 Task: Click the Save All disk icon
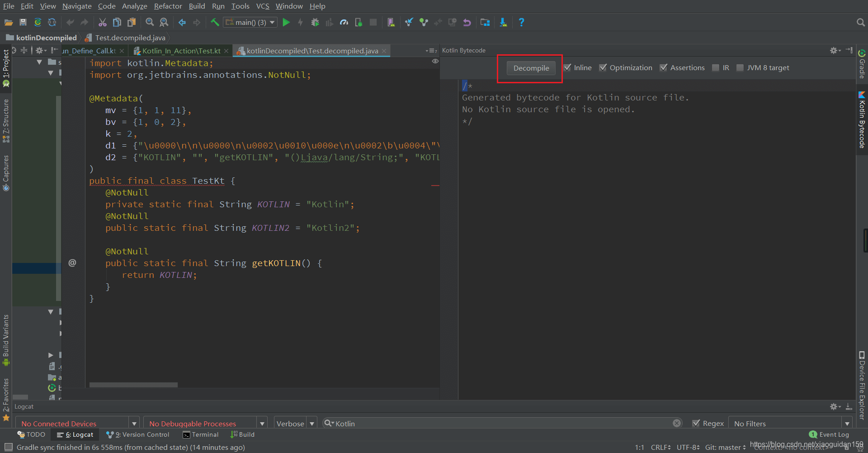click(23, 22)
